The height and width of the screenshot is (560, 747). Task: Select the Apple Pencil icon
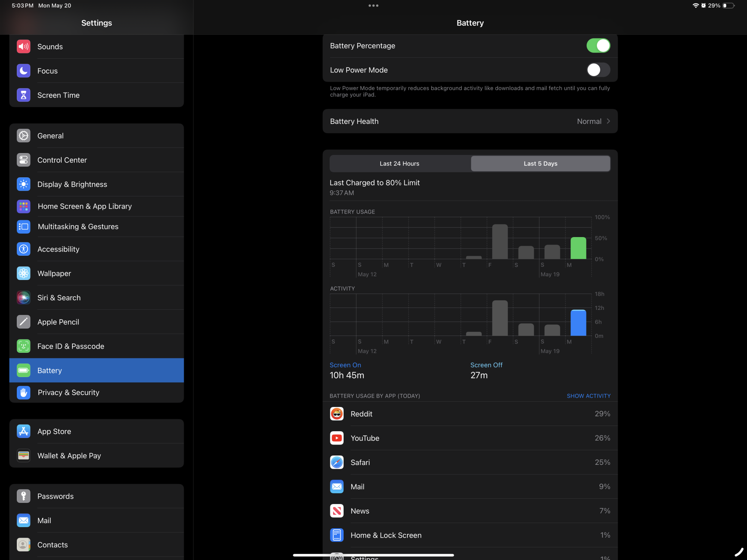point(24,322)
